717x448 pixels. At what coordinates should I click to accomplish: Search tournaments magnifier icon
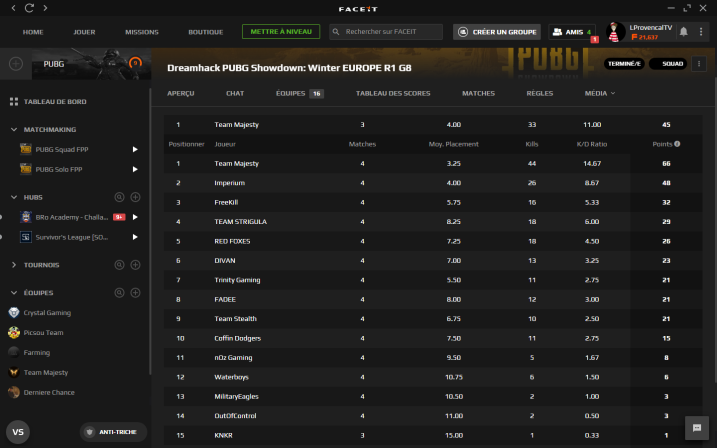click(119, 265)
